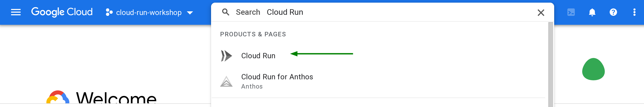The image size is (644, 107).
Task: Choose the Cloud Run for Anthos result
Action: 277,77
